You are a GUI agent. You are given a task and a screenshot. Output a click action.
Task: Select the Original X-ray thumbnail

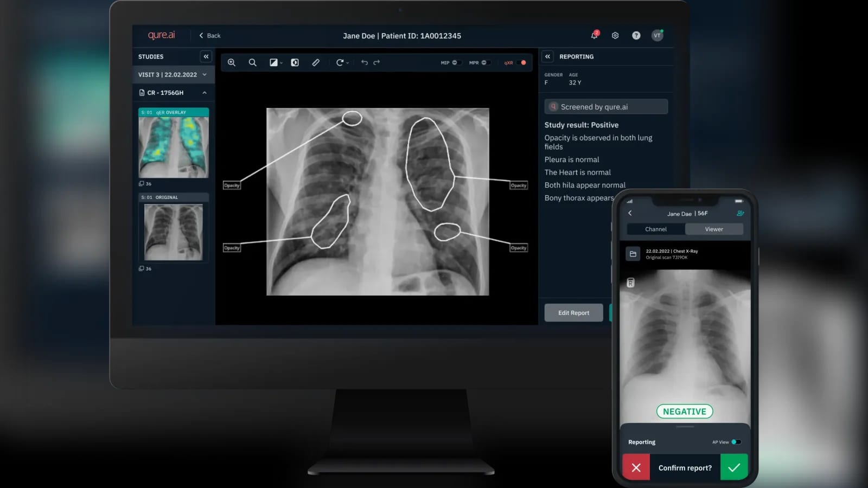(x=174, y=228)
